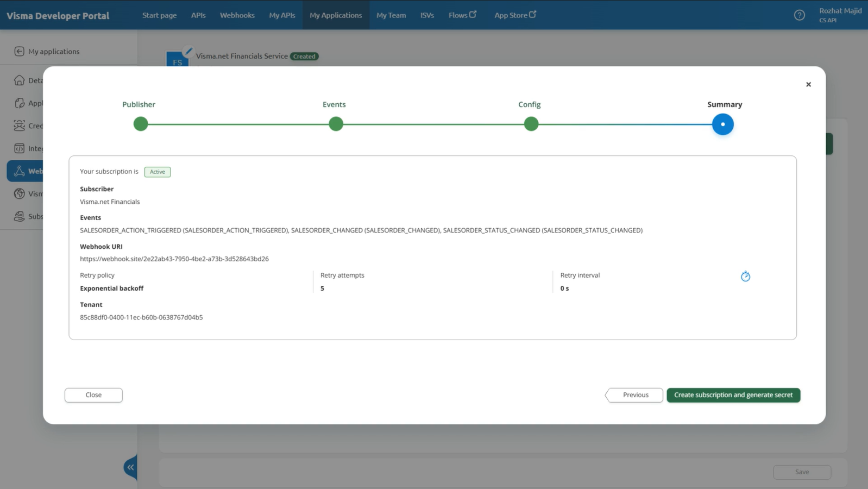
Task: Go back with the Previous button
Action: pos(634,395)
